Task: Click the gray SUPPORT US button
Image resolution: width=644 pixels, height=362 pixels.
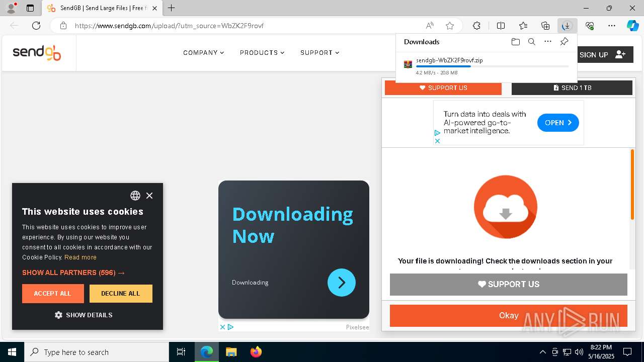Action: click(x=509, y=285)
